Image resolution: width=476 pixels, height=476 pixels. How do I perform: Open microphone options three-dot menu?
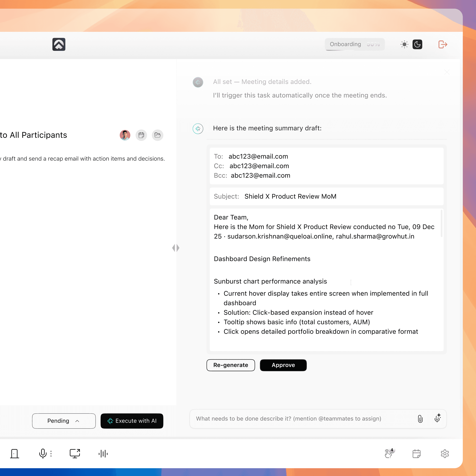51,453
